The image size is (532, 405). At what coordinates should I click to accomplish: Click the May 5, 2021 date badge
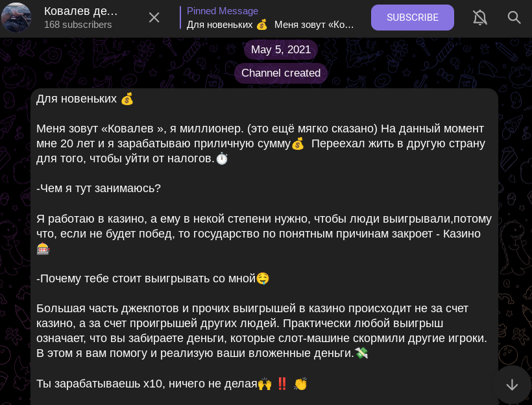tap(281, 50)
